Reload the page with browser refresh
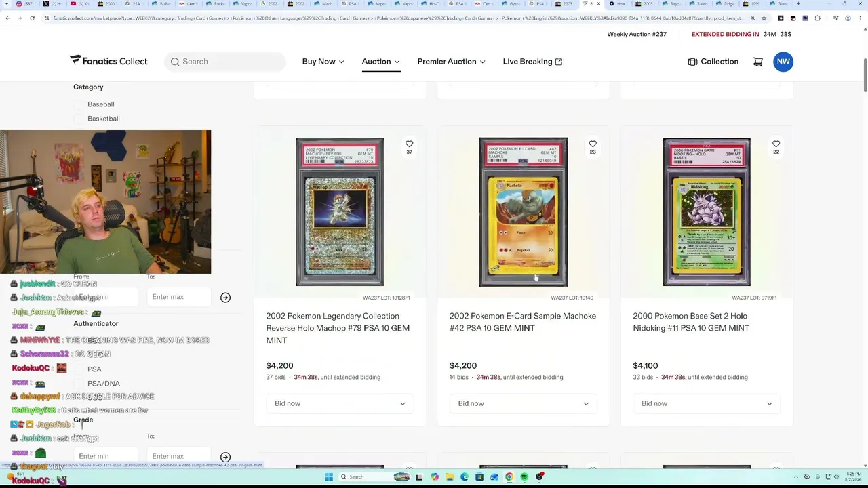The width and height of the screenshot is (868, 488). [x=32, y=18]
